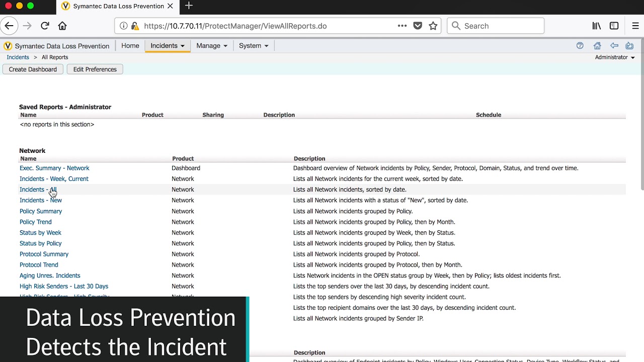Click the Edit Preferences button
This screenshot has height=362, width=644.
point(95,69)
